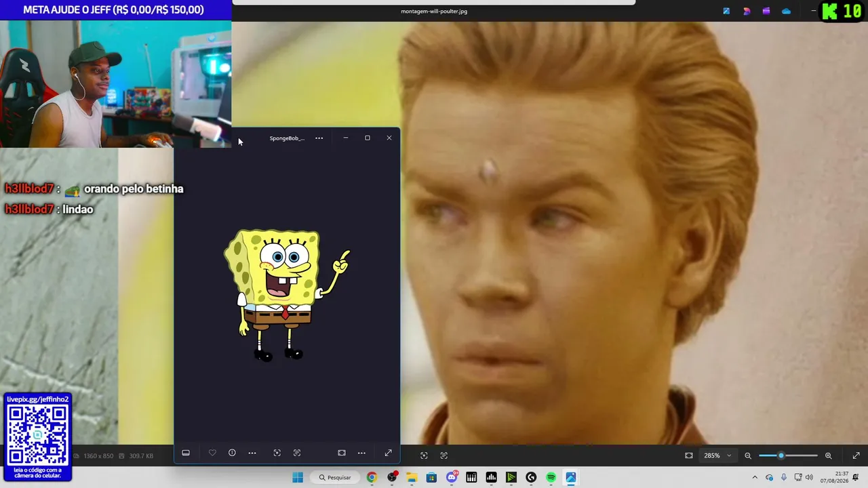The height and width of the screenshot is (488, 868).
Task: Open the 285% zoom level dropdown
Action: tap(718, 455)
